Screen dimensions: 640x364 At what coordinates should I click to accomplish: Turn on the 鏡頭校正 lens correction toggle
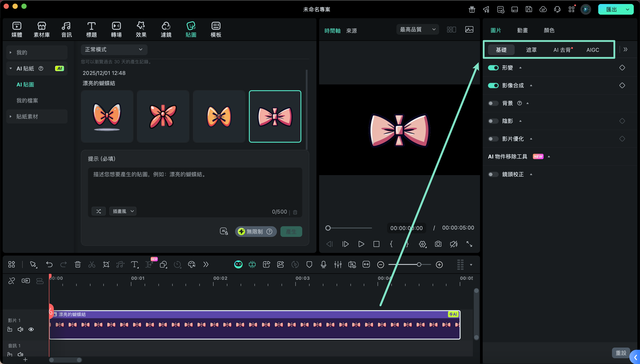pyautogui.click(x=493, y=174)
